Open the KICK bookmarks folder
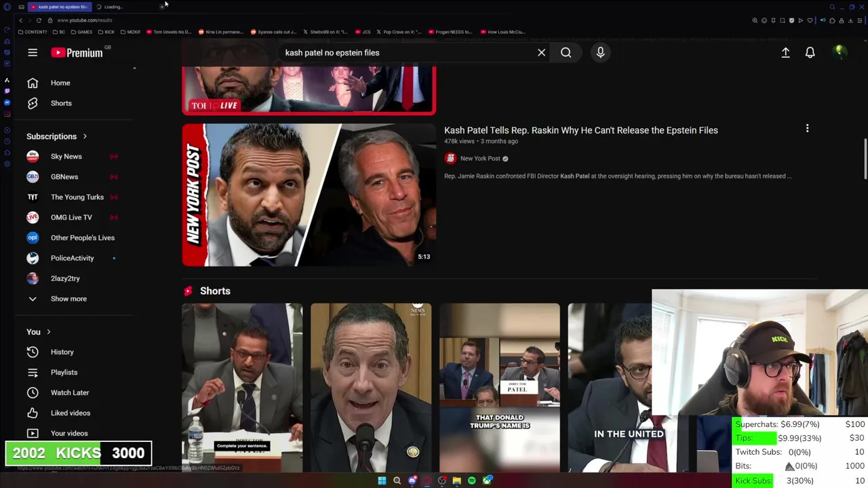 tap(106, 32)
